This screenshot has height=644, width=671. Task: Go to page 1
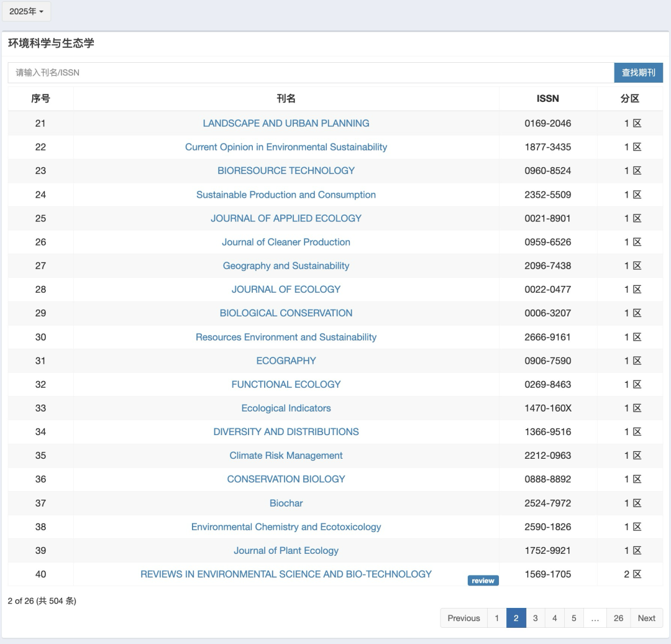pyautogui.click(x=497, y=619)
